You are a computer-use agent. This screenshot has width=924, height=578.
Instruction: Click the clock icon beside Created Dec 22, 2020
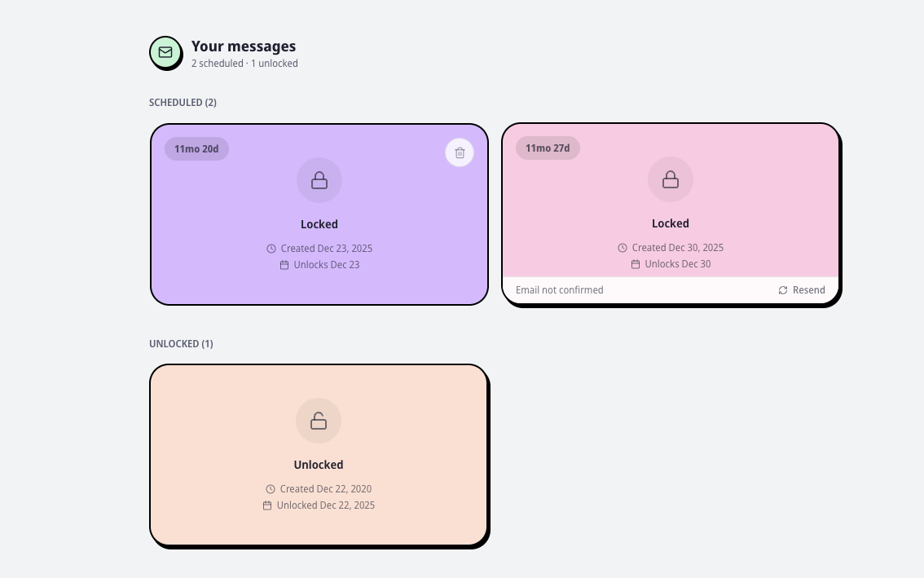pyautogui.click(x=271, y=489)
